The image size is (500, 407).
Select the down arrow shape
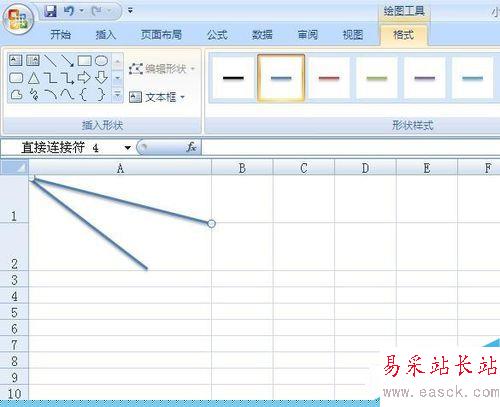pyautogui.click(x=102, y=78)
